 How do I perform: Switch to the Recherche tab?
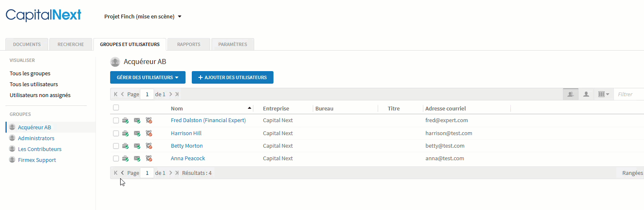point(71,44)
